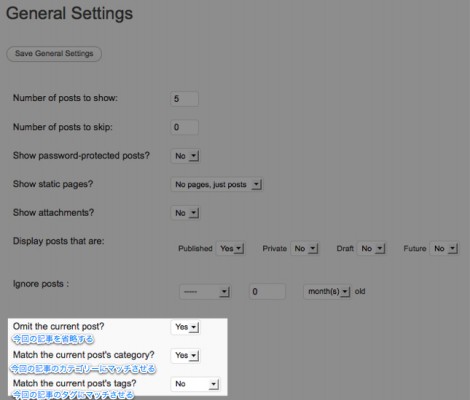Image resolution: width=470 pixels, height=400 pixels.
Task: Open Match the current post's tags dropdown
Action: pyautogui.click(x=195, y=384)
